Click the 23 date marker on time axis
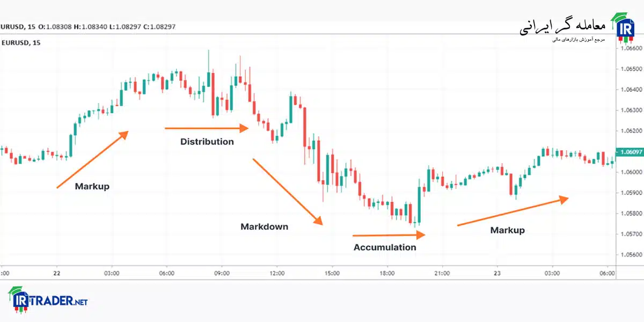The image size is (644, 322). [x=496, y=273]
